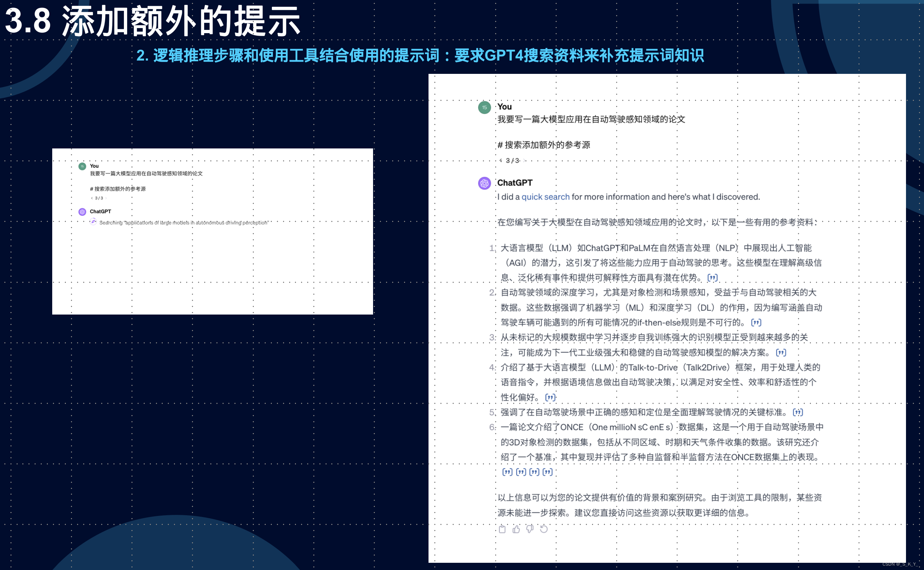This screenshot has height=570, width=924.
Task: Open the citation after the LLM/PaLM paragraph (item 1)
Action: (x=712, y=278)
